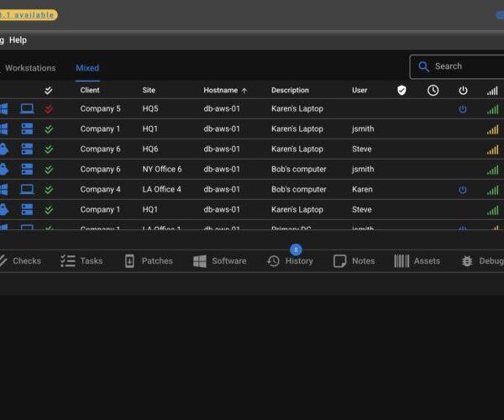
Task: Click the double-checkmark column header icon
Action: 49,90
